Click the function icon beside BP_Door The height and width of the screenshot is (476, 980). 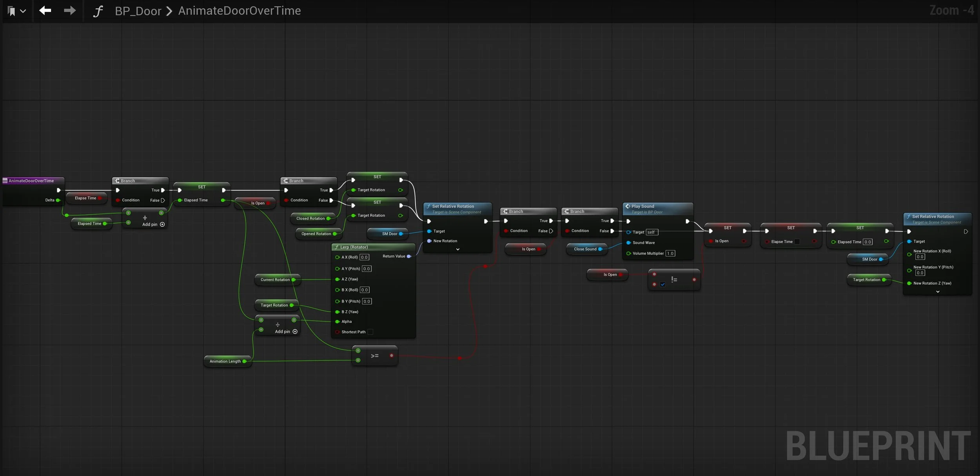[98, 11]
